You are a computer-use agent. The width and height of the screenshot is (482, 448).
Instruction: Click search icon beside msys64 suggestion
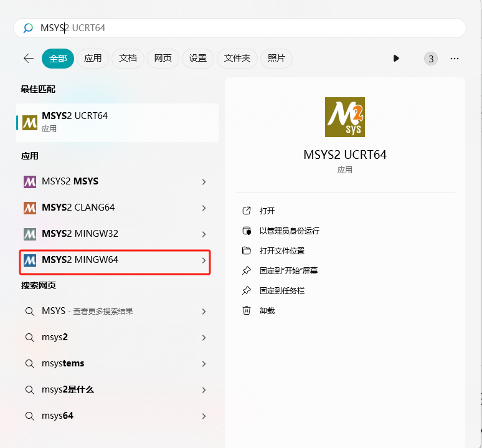[x=29, y=416]
